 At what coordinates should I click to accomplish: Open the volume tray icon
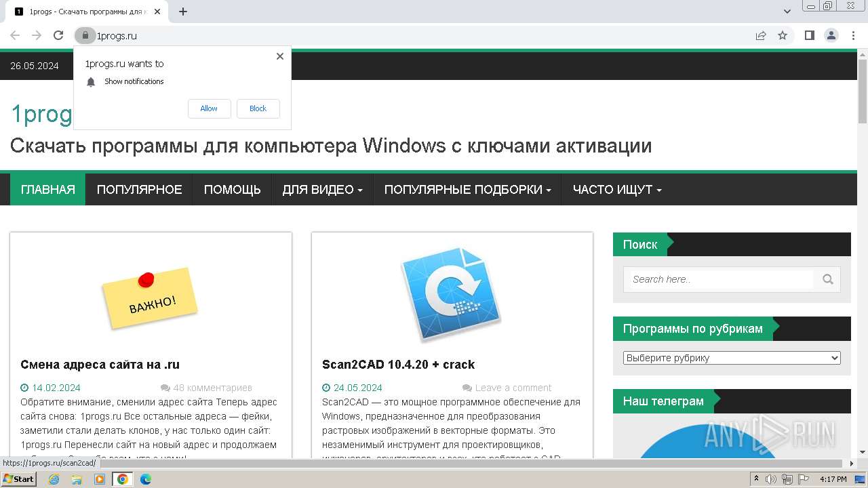(771, 479)
